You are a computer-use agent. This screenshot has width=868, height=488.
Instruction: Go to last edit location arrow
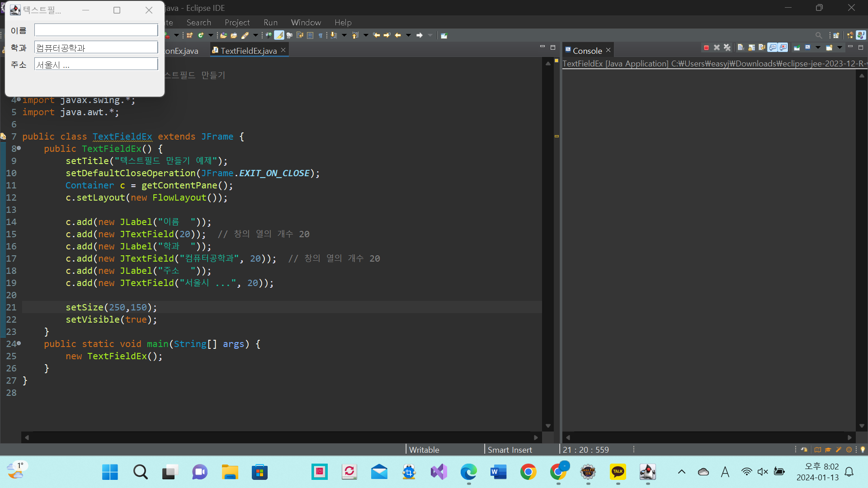[377, 35]
